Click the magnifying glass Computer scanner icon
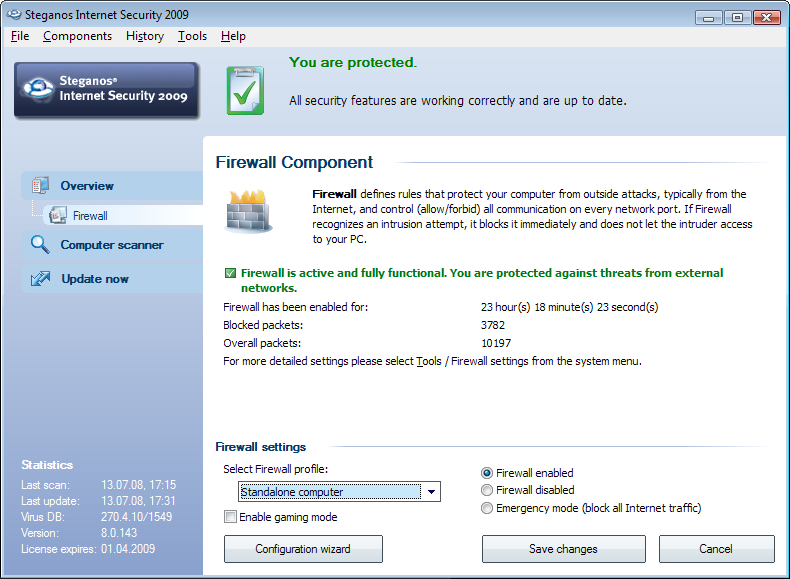 click(x=40, y=245)
